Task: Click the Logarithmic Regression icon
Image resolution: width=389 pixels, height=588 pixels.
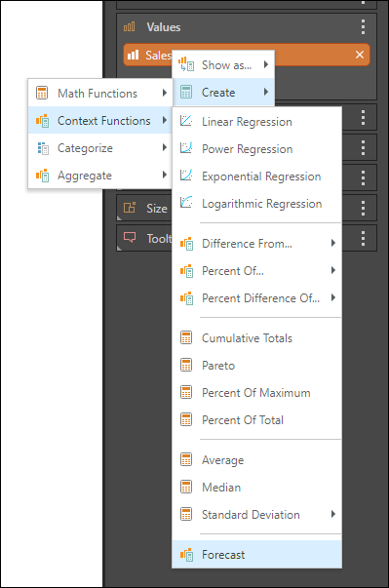Action: [x=186, y=203]
